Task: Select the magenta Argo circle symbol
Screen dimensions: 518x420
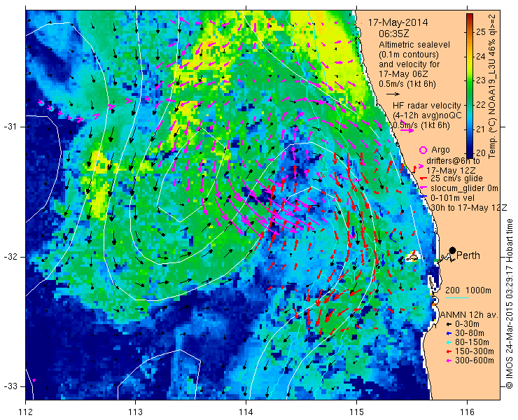Action: [423, 150]
